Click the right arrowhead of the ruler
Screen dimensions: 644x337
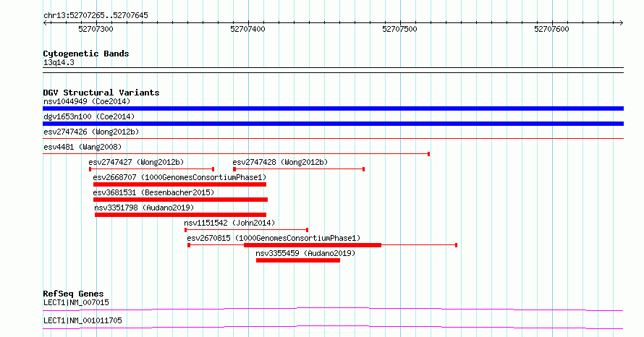[622, 23]
